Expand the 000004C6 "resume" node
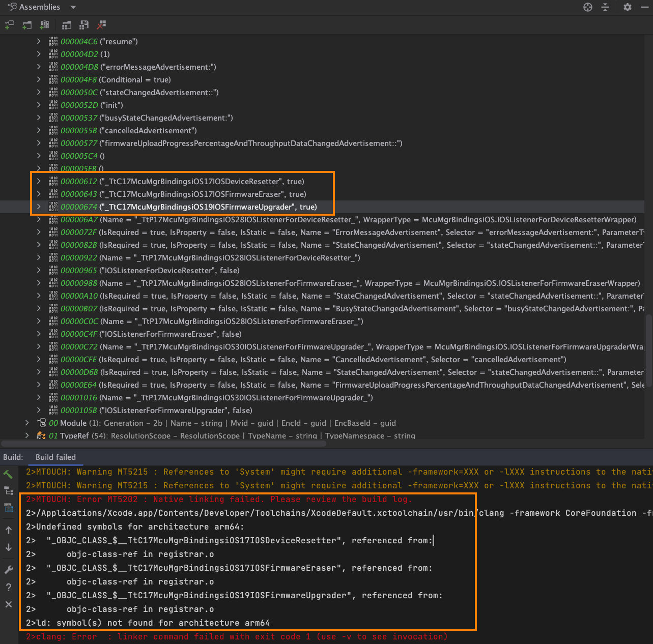This screenshot has width=653, height=644. pyautogui.click(x=39, y=41)
